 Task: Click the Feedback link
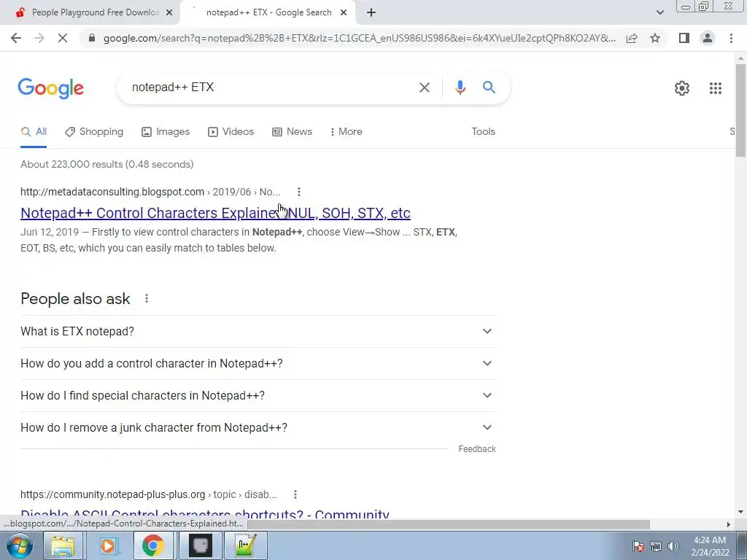point(477,449)
